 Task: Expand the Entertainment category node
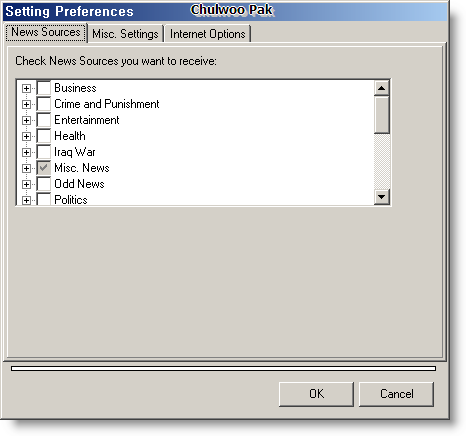tap(26, 120)
